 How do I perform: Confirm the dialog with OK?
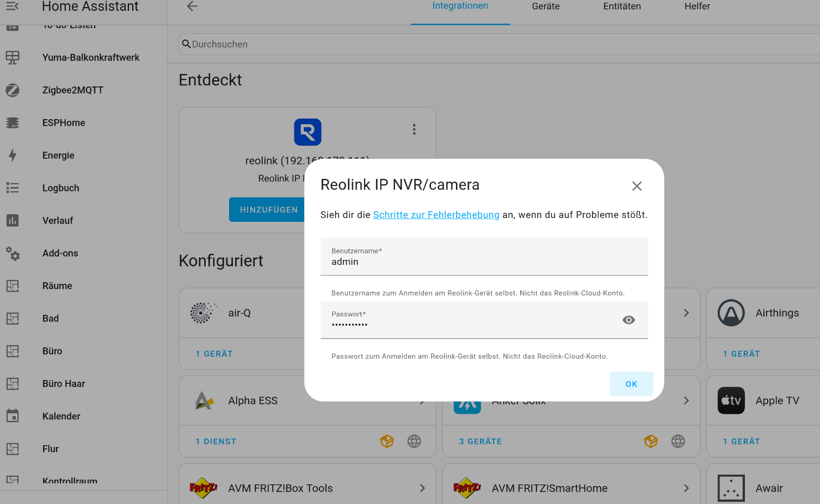(631, 384)
